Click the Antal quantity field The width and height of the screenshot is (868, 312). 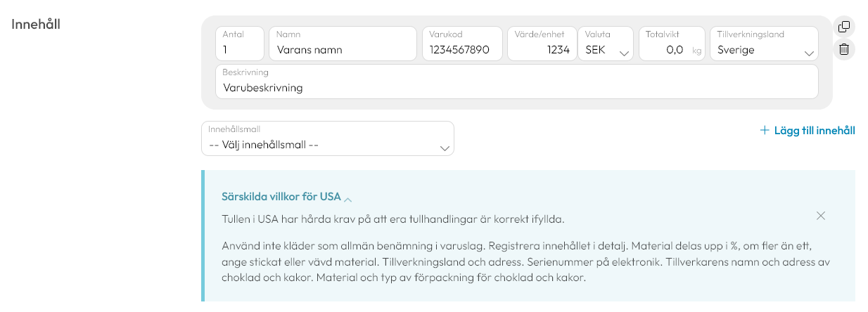click(x=240, y=44)
